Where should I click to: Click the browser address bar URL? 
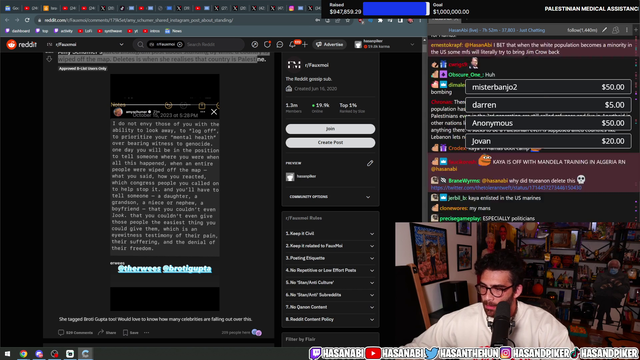coord(139,20)
